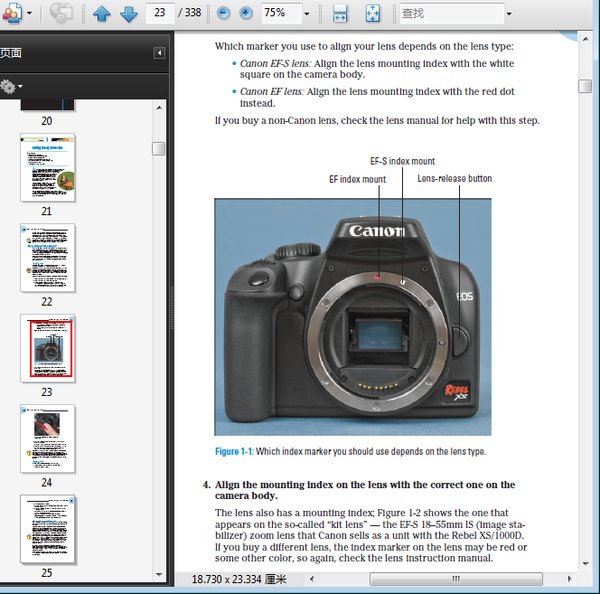This screenshot has width=600, height=594.
Task: Edit the current page number field
Action: 160,13
